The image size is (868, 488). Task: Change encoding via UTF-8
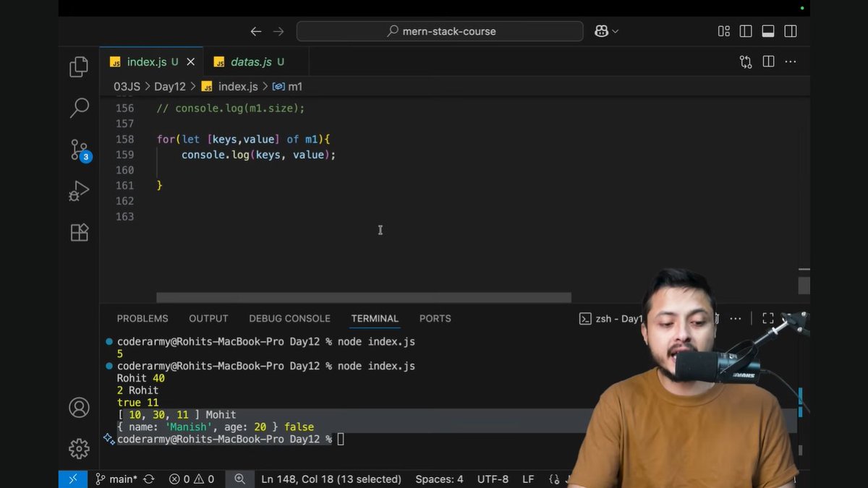click(493, 479)
